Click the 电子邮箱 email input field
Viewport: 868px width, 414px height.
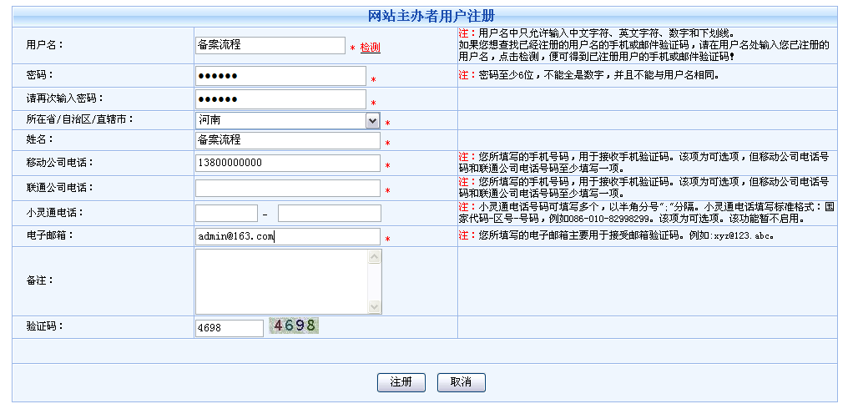(288, 236)
